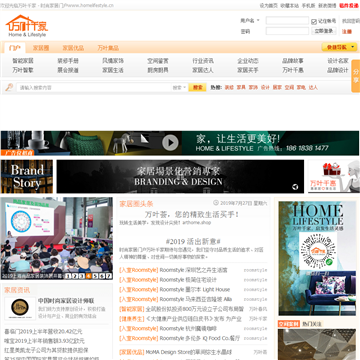The height and width of the screenshot is (360, 360).
Task: Focus the 用户名 username input field
Action: tap(287, 21)
